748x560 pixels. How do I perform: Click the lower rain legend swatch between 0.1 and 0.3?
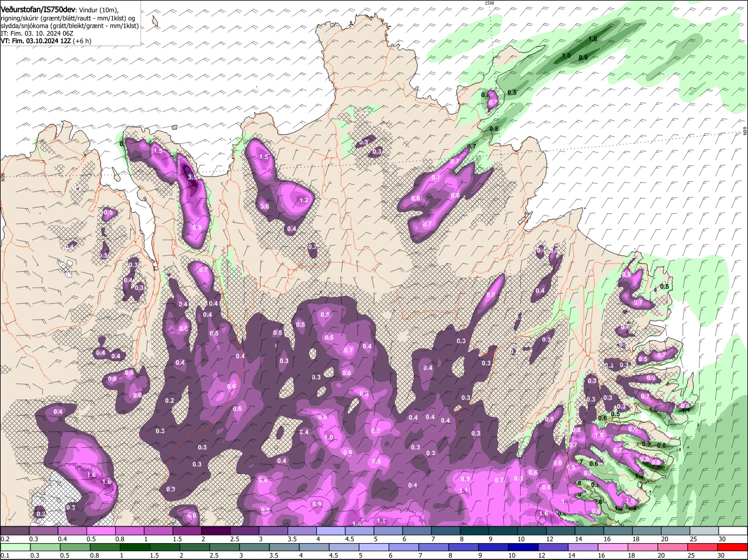pos(15,547)
